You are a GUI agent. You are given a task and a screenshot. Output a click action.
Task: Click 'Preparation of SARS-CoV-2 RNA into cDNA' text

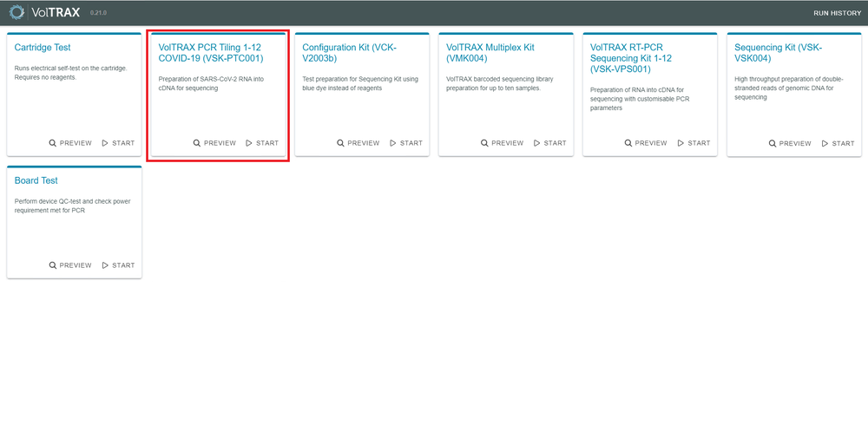click(211, 83)
